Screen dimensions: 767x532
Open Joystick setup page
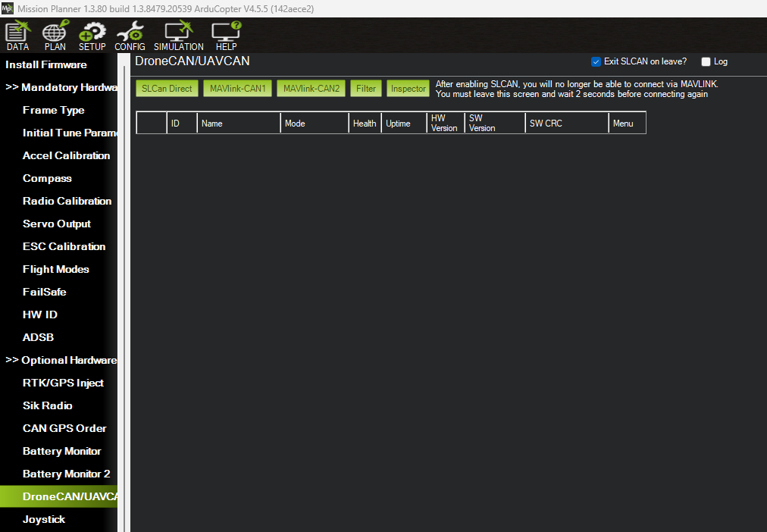click(x=44, y=519)
